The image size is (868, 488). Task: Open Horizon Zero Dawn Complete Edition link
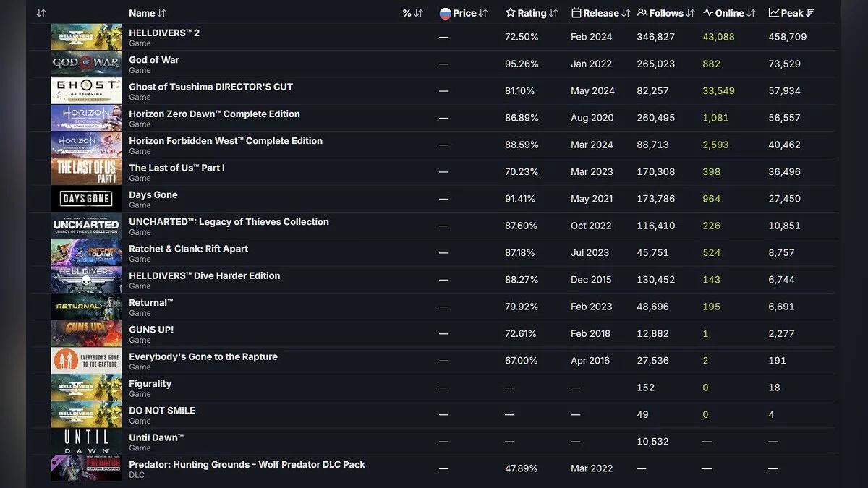coord(214,114)
